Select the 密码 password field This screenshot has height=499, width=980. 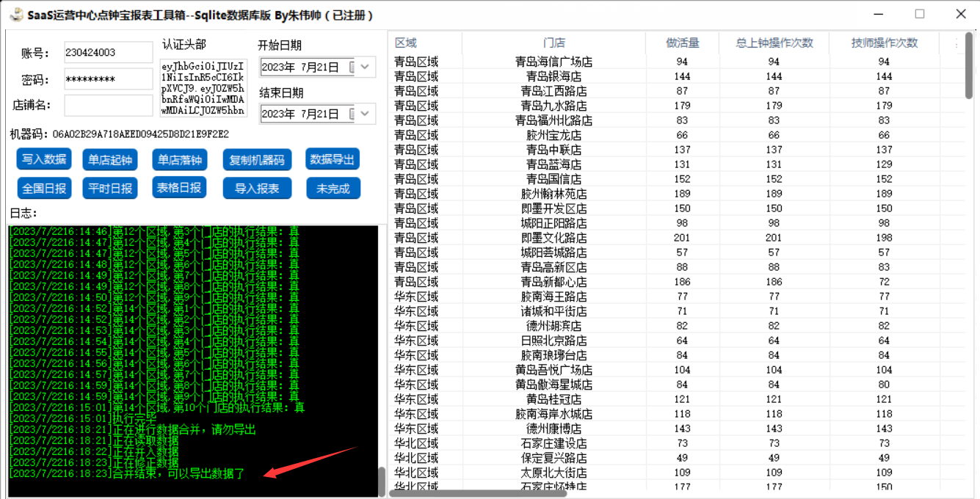click(109, 79)
